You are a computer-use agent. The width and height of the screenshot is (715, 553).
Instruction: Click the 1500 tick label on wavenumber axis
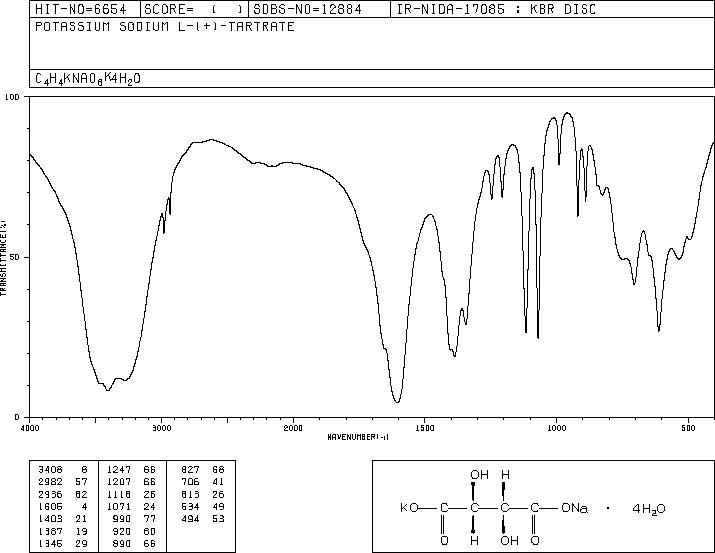coord(425,428)
